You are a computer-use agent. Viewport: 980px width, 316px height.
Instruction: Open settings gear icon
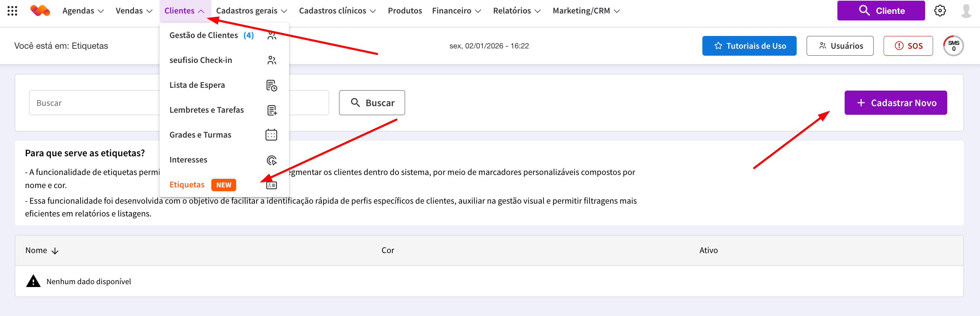click(x=940, y=11)
